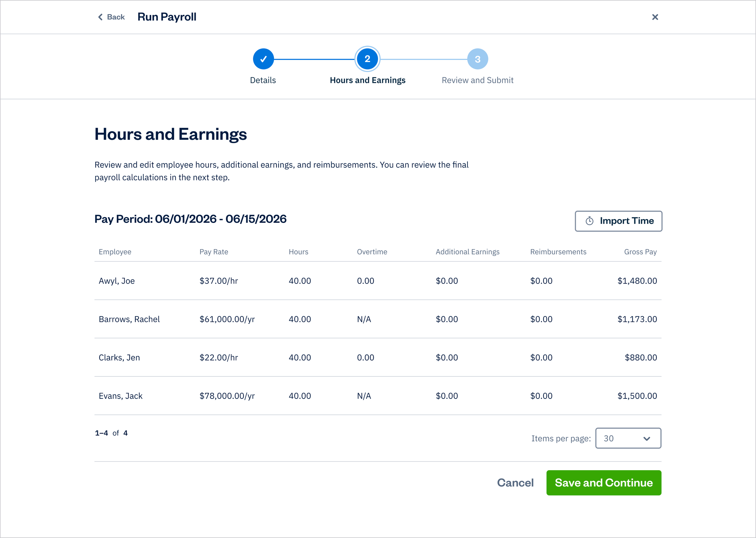The image size is (756, 538).
Task: Click overtime N/A for Barrows, Rachel
Action: 364,319
